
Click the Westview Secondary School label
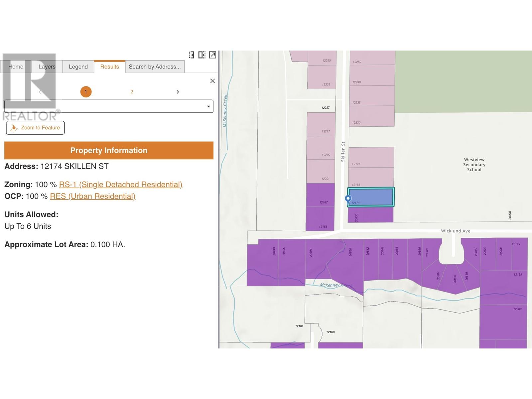click(x=474, y=165)
